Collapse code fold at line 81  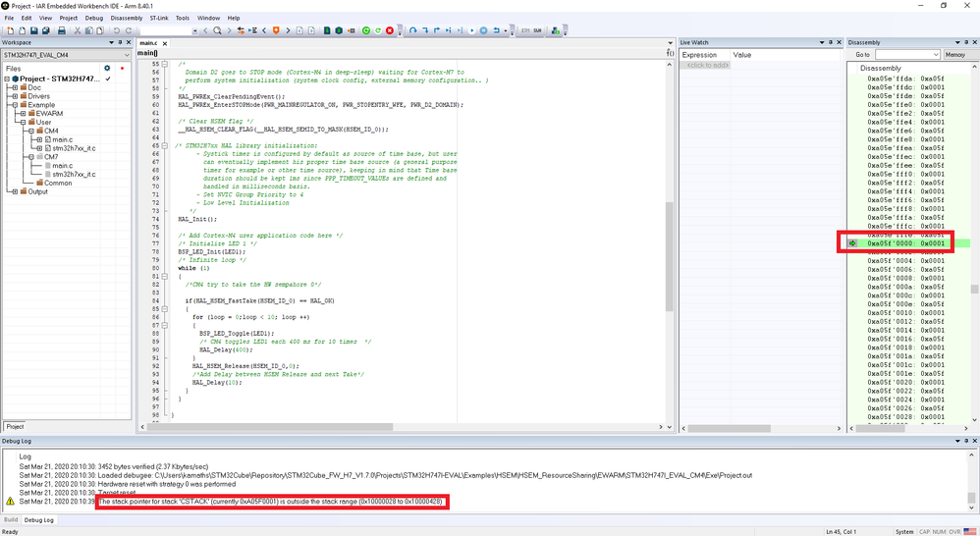click(x=165, y=276)
